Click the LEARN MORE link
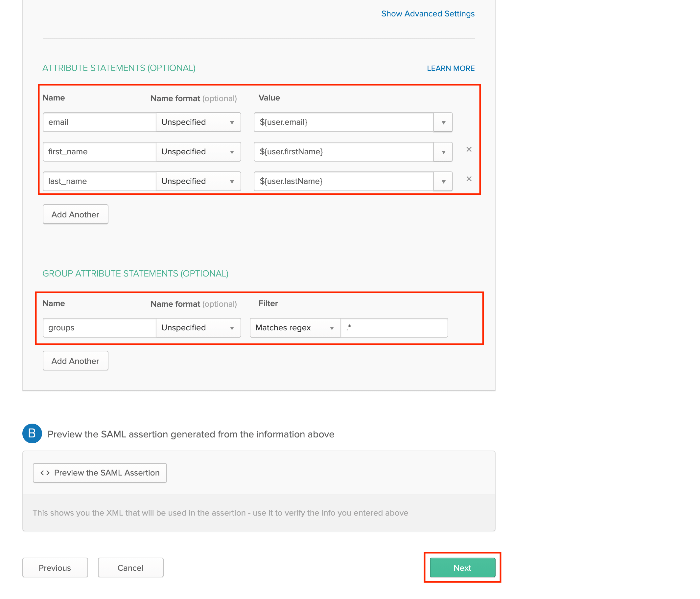The image size is (700, 599). [x=451, y=68]
